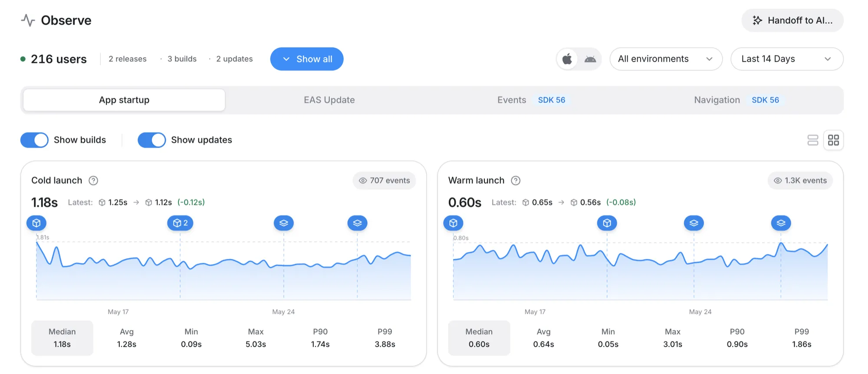
Task: Click the Warm launch chart area
Action: [641, 270]
